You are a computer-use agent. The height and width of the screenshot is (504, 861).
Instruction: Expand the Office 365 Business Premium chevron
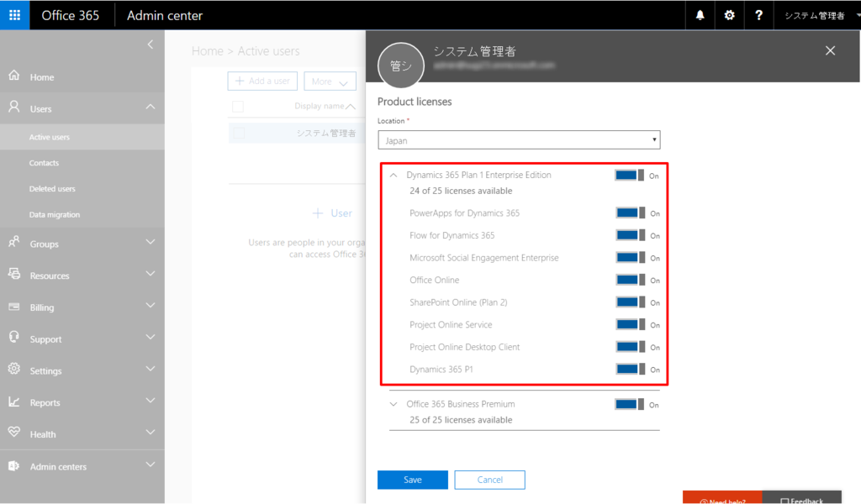[394, 404]
